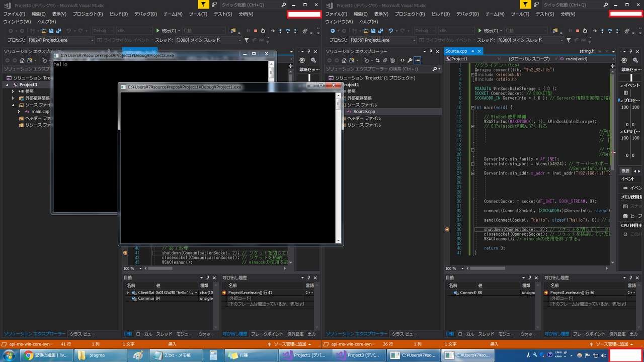Open thread dropdown [3008] メイン スレッド

tap(209, 40)
